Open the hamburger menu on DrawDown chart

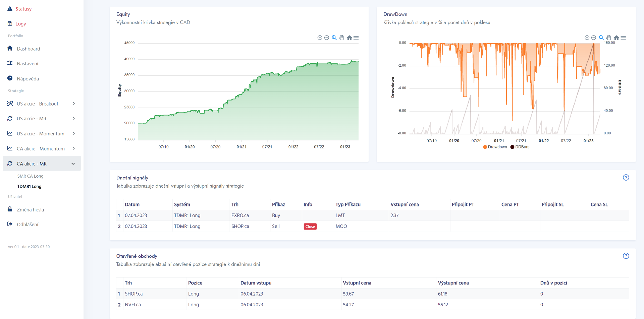(623, 38)
